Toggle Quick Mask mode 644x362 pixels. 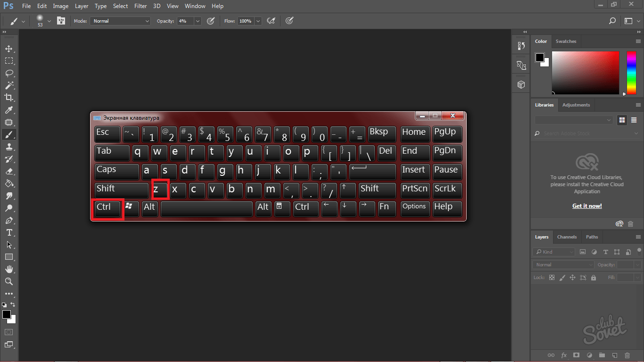(9, 332)
